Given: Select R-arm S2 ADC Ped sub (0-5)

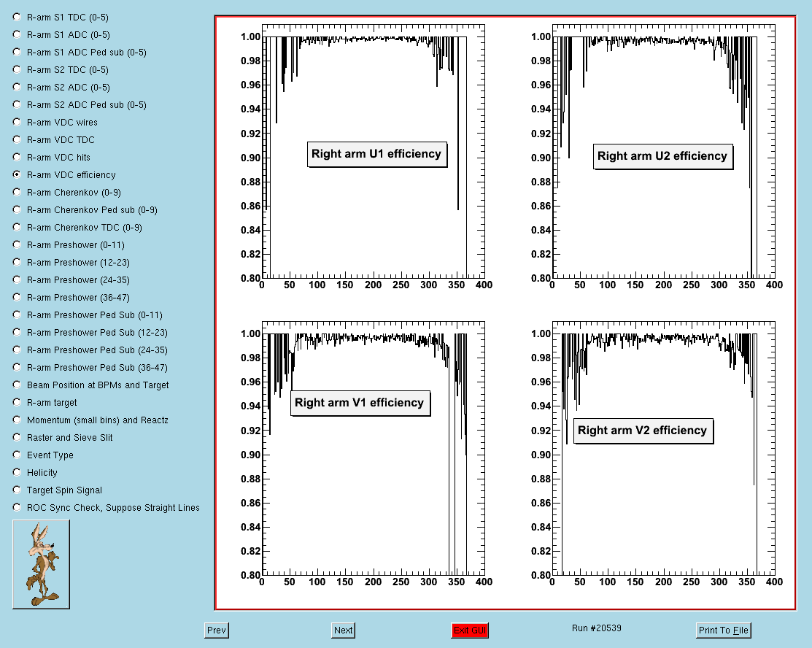Looking at the screenshot, I should tap(17, 104).
